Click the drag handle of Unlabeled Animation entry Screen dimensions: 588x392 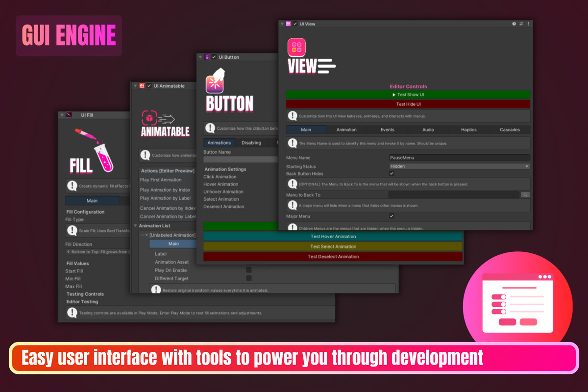pyautogui.click(x=142, y=235)
